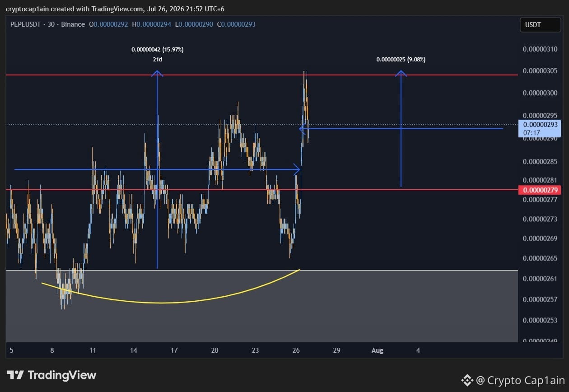This screenshot has height=392, width=569.
Task: Click the 0.00000295 price axis tick
Action: 540,115
